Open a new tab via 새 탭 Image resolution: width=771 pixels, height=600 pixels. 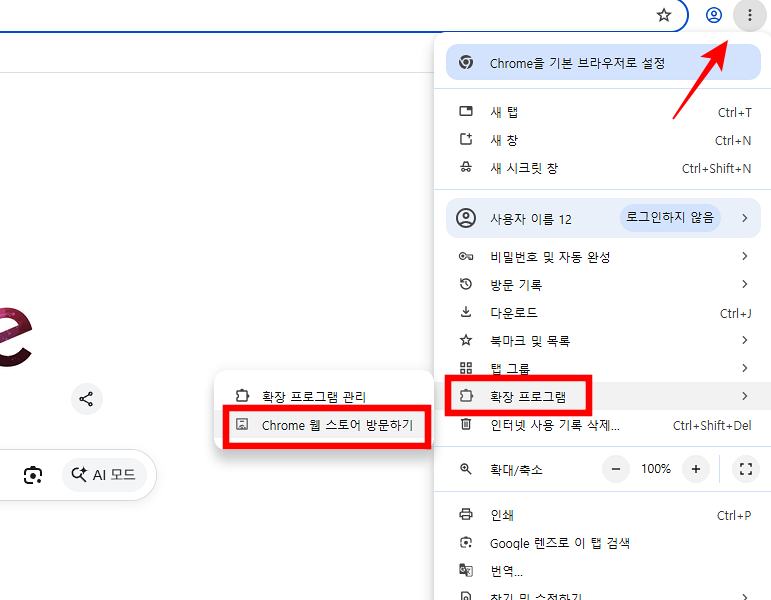(605, 112)
